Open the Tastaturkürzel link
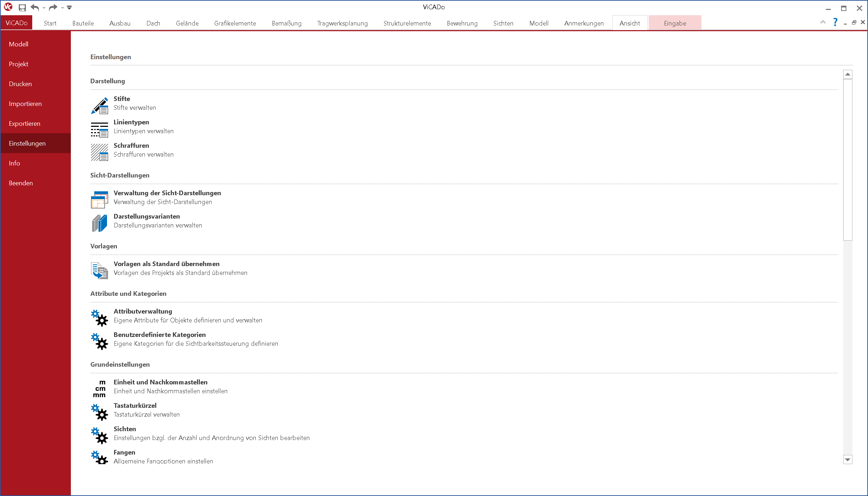868x496 pixels. click(x=135, y=406)
